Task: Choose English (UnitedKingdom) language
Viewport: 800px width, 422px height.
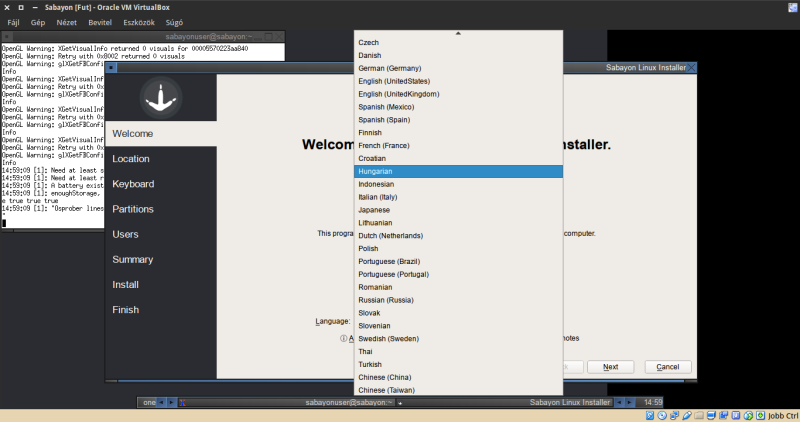Action: tap(458, 94)
